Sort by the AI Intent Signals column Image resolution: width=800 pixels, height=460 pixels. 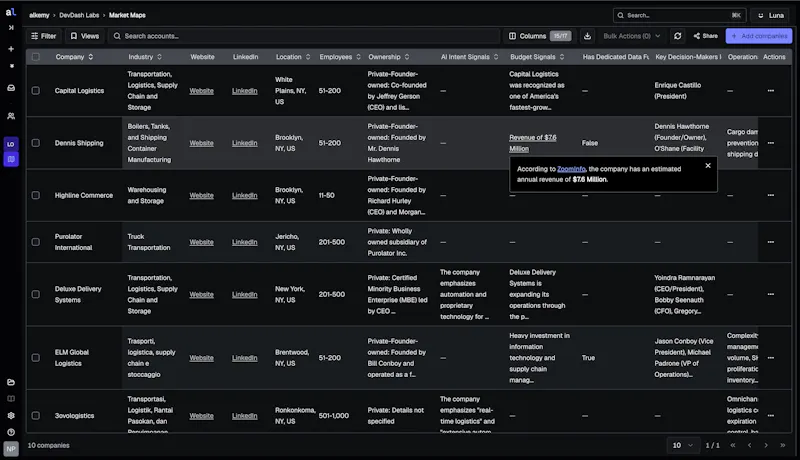pos(469,57)
